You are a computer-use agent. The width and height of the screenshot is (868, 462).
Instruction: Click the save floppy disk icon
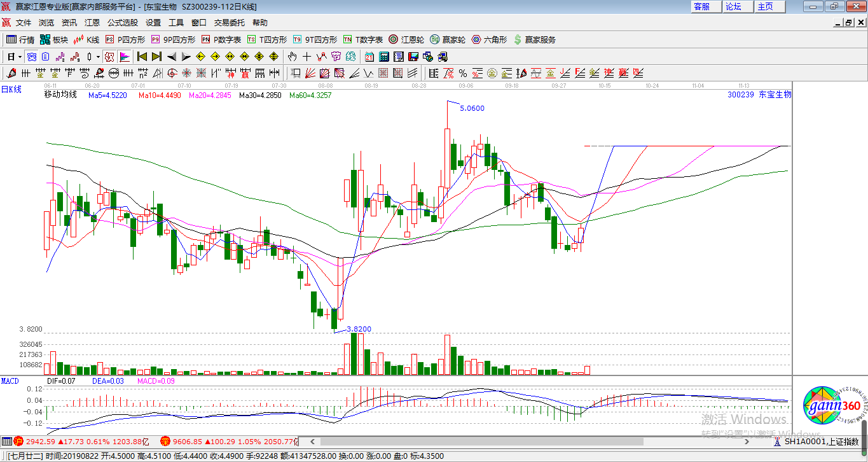tap(414, 57)
